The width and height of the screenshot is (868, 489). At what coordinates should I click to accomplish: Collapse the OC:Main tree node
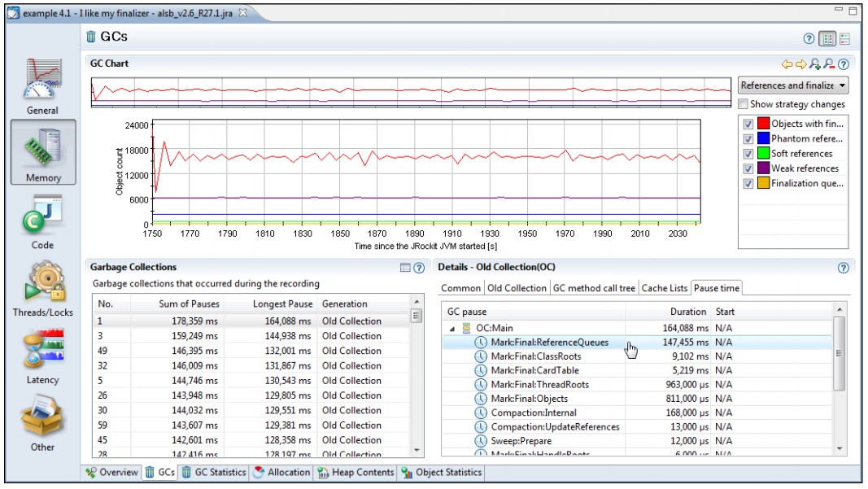451,329
